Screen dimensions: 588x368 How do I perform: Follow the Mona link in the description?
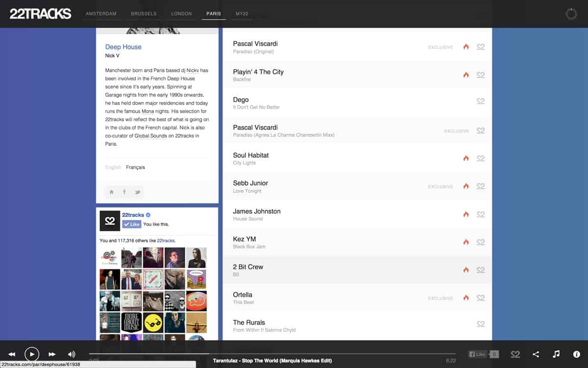[x=148, y=111]
